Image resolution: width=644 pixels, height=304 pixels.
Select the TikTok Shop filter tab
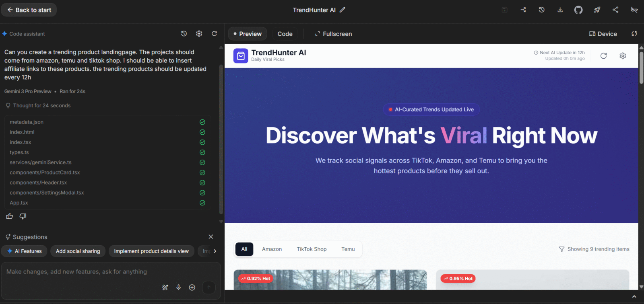[312, 249]
